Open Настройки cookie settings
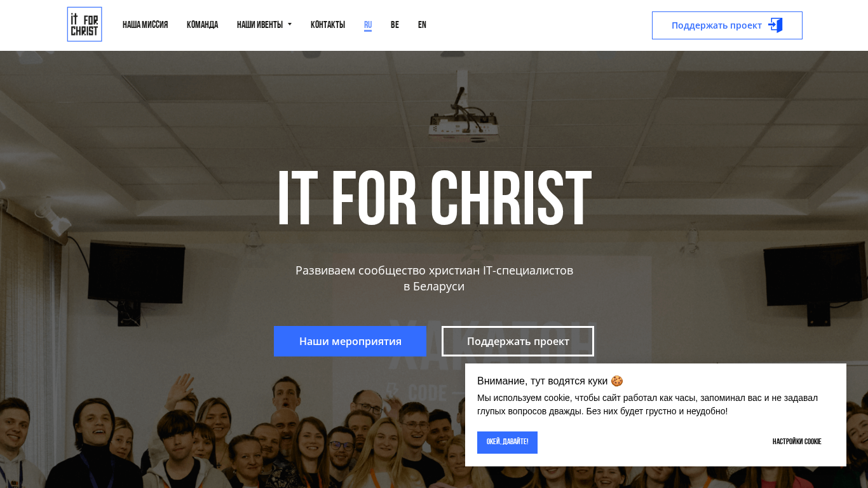The height and width of the screenshot is (488, 868). tap(797, 442)
